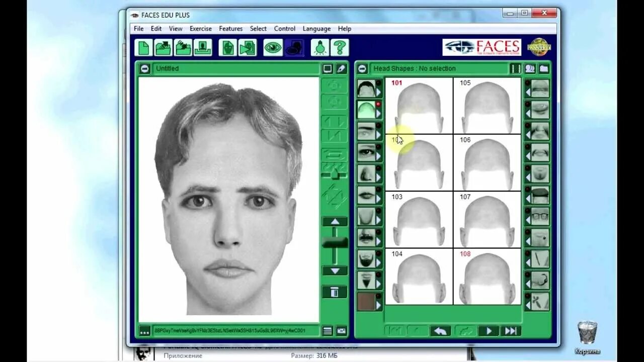The image size is (644, 362).
Task: Select the goatee feature category icon
Action: (366, 280)
